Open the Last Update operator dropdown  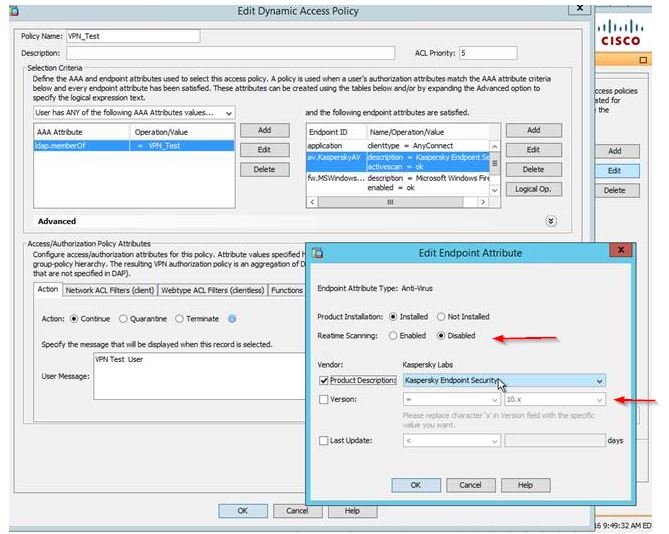tap(451, 441)
